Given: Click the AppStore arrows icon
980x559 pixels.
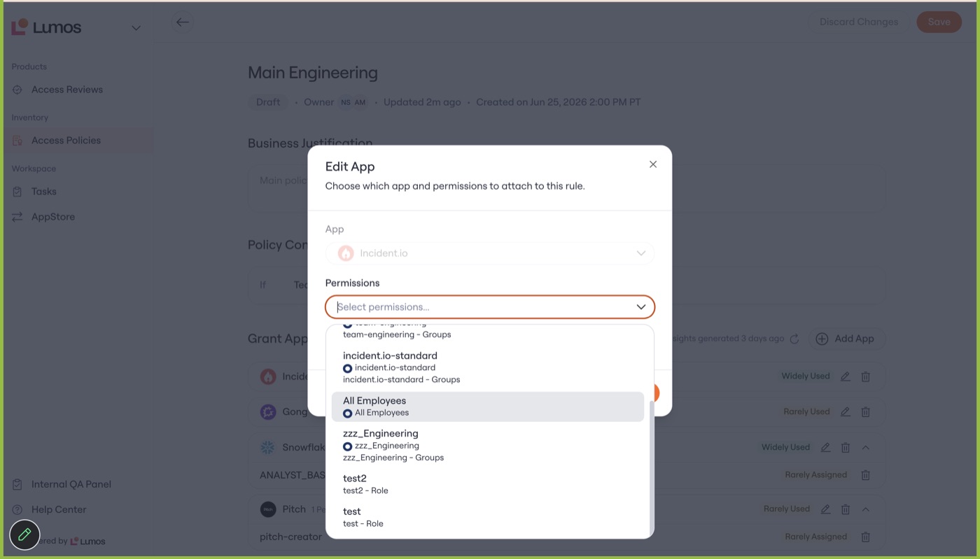Looking at the screenshot, I should pos(17,217).
